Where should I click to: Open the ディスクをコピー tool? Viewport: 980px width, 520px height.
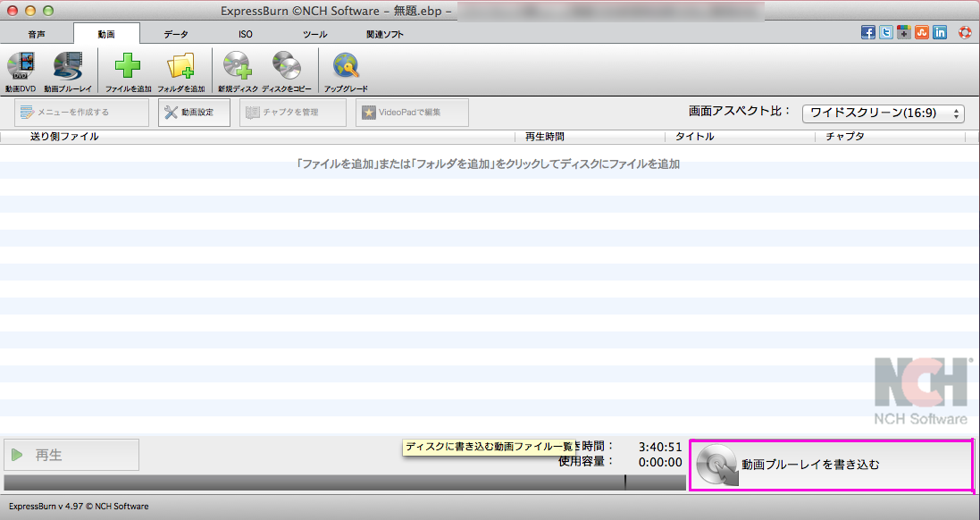[286, 71]
